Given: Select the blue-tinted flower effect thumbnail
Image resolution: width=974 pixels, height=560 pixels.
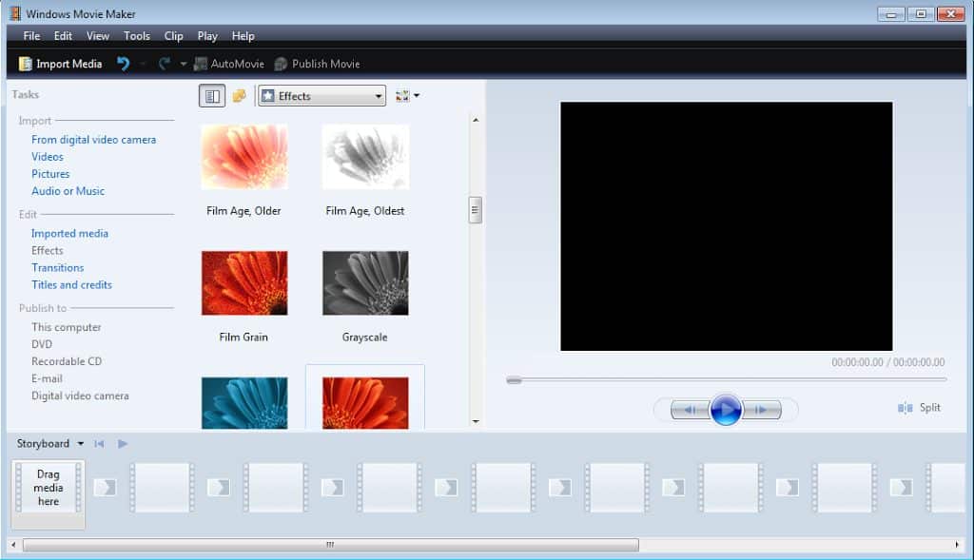Looking at the screenshot, I should (x=244, y=403).
